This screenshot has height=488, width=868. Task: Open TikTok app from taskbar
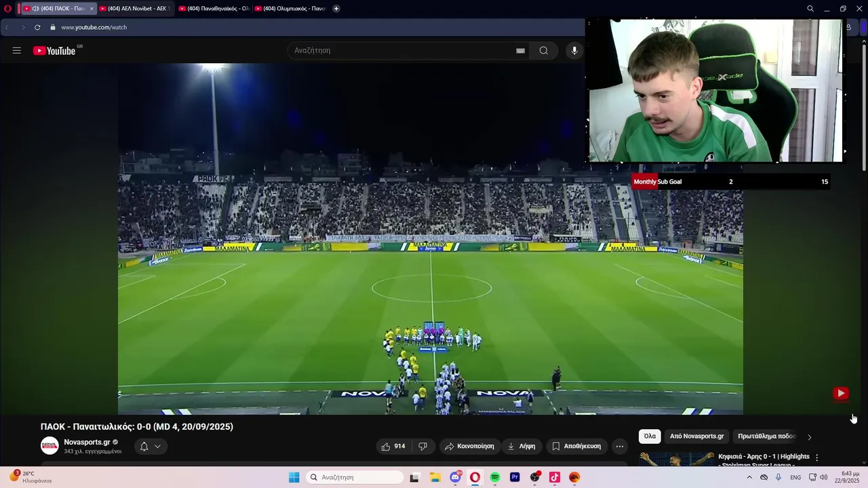[x=555, y=477]
